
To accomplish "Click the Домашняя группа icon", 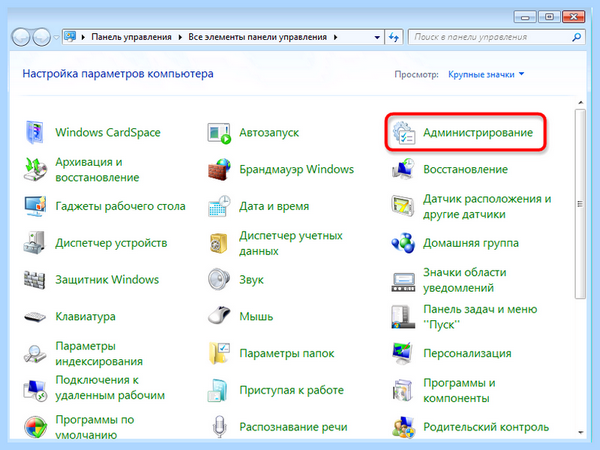I will 403,243.
